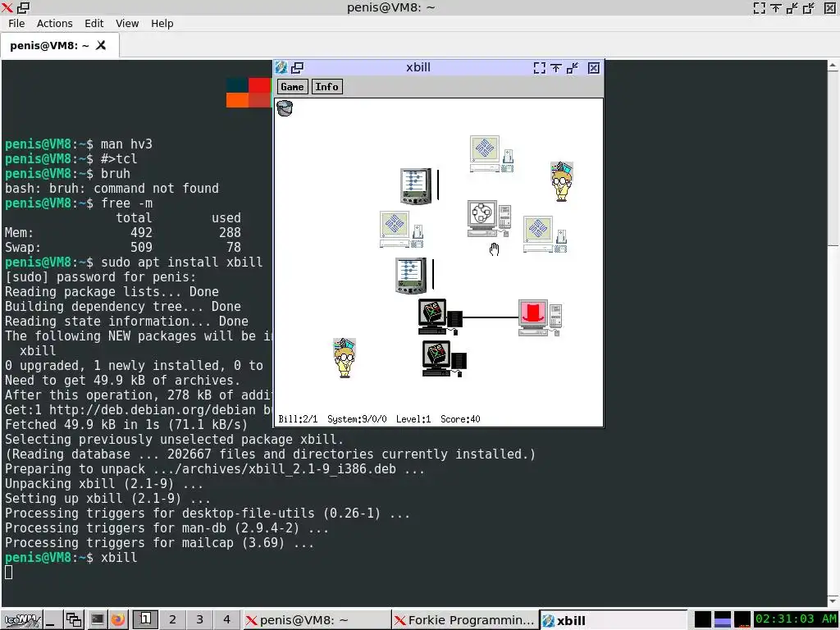Open the File menu in the terminal

[x=16, y=24]
